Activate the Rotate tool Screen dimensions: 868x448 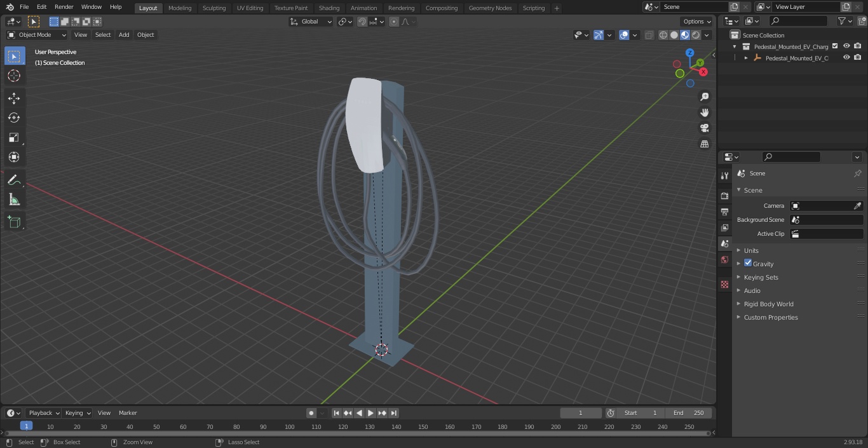(x=14, y=118)
